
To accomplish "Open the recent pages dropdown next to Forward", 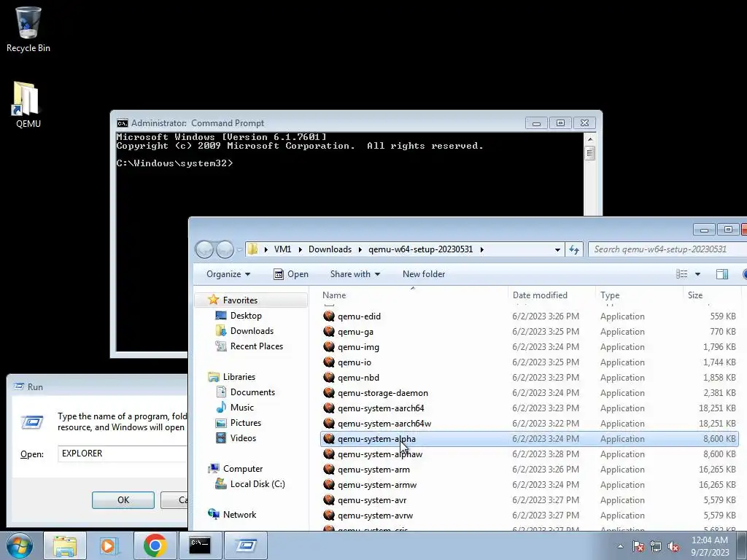I will point(239,249).
